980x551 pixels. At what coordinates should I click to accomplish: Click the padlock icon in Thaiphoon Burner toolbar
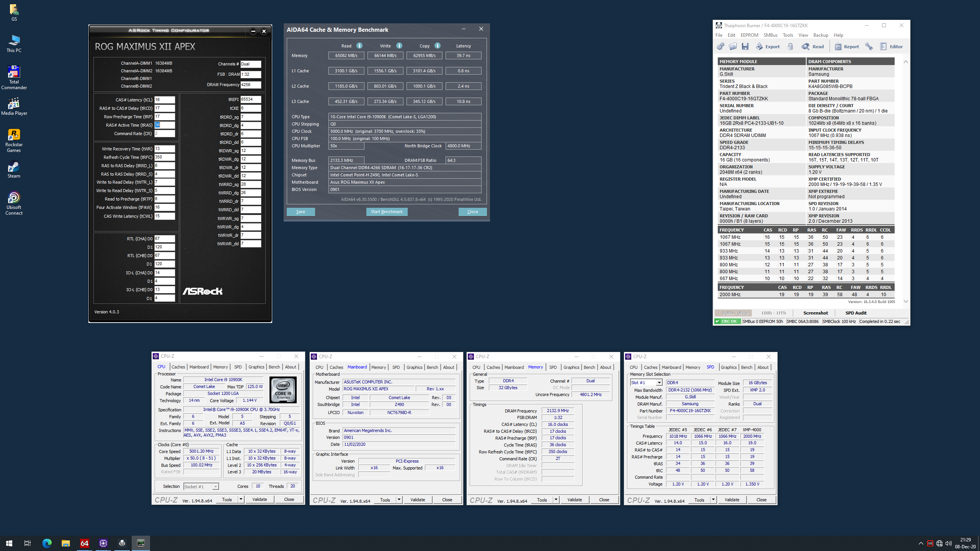(x=790, y=46)
